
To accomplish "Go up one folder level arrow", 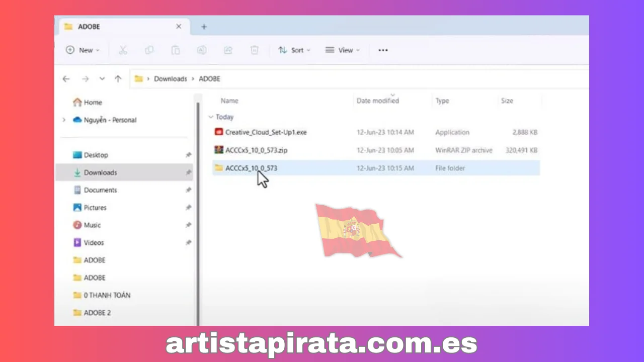I will pyautogui.click(x=118, y=79).
